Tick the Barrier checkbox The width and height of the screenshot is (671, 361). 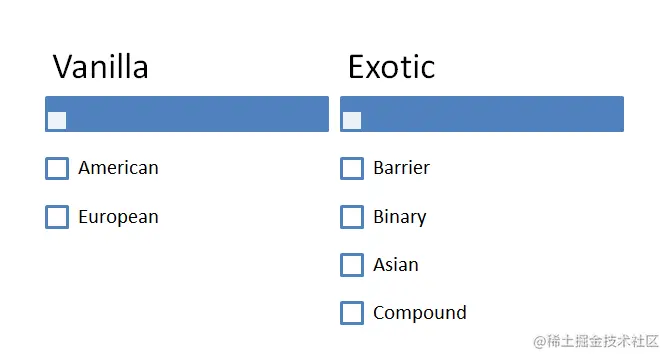pos(352,168)
